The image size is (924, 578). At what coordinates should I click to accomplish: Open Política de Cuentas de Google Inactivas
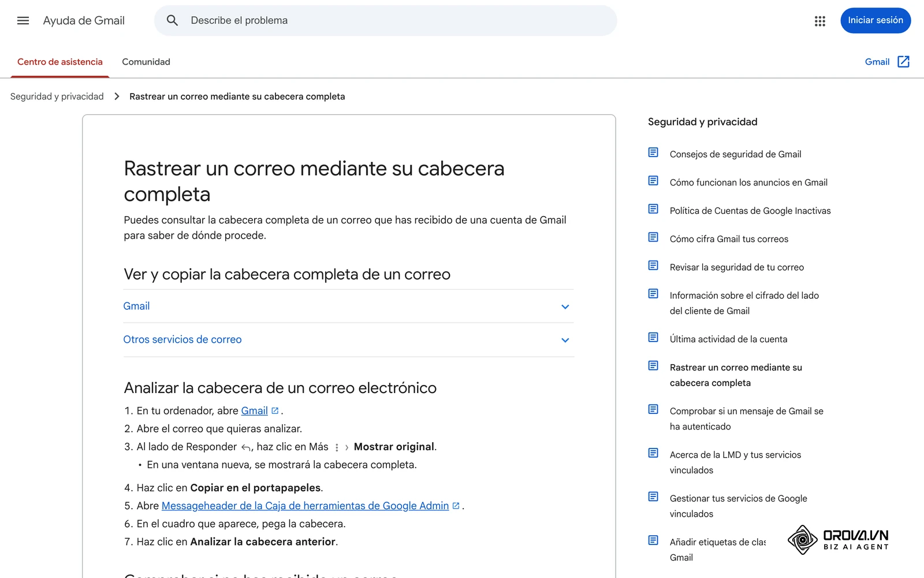[750, 211]
